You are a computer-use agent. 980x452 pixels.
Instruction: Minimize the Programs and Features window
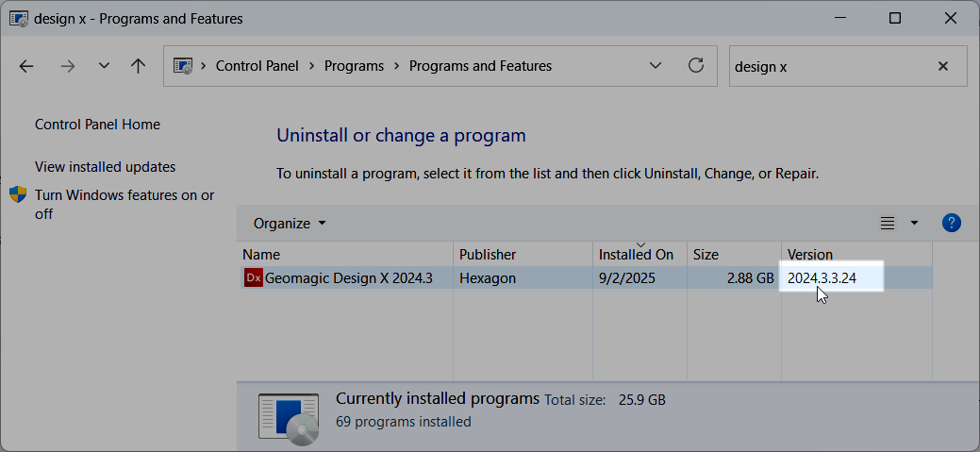840,18
